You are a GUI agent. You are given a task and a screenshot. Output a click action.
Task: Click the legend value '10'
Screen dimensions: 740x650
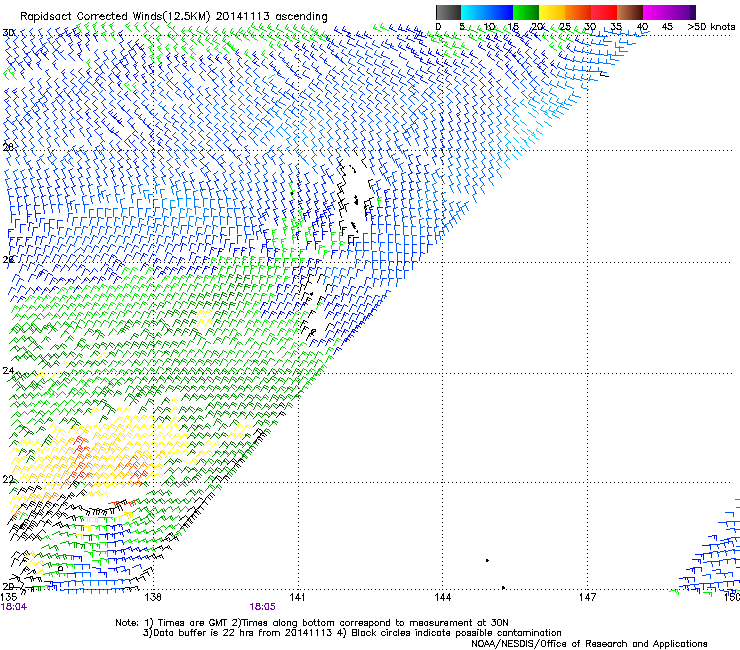(x=489, y=27)
